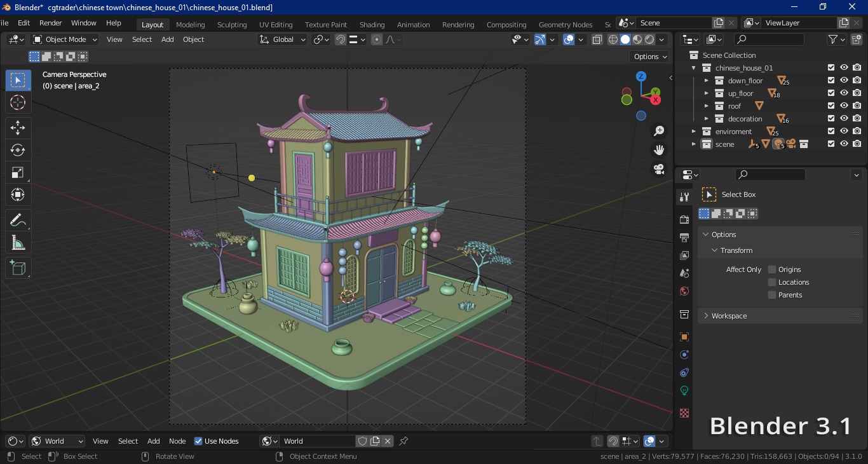Exclude down_floor collection via its checkbox
Screen dimensions: 868x464
pos(831,81)
